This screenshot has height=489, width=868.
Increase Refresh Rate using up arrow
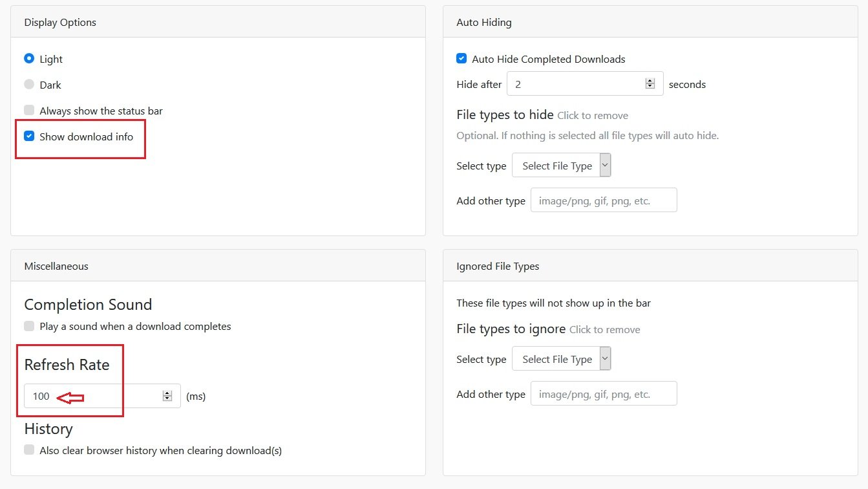coord(167,393)
